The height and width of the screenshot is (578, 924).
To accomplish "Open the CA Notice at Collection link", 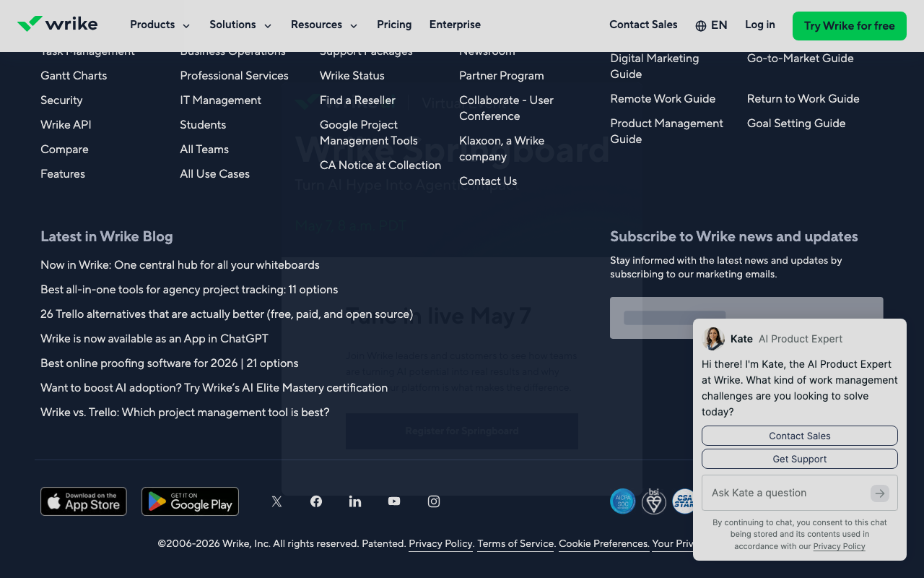I will point(380,165).
